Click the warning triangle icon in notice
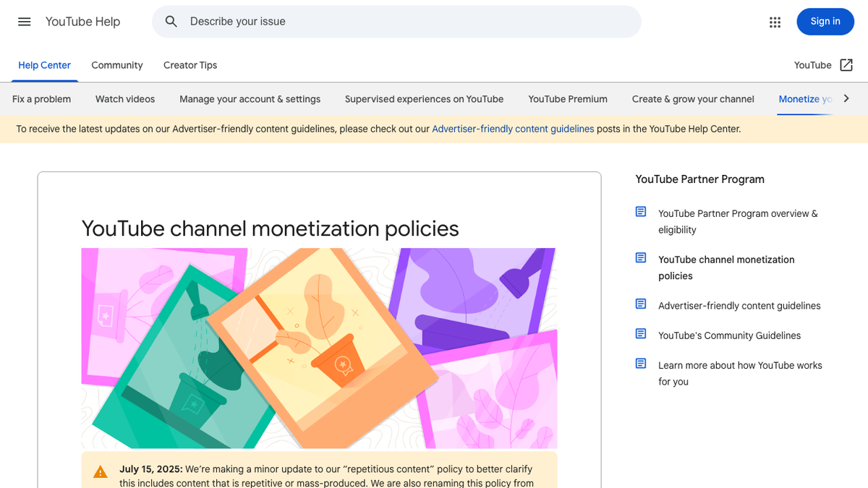Viewport: 868px width, 488px height. 101,472
